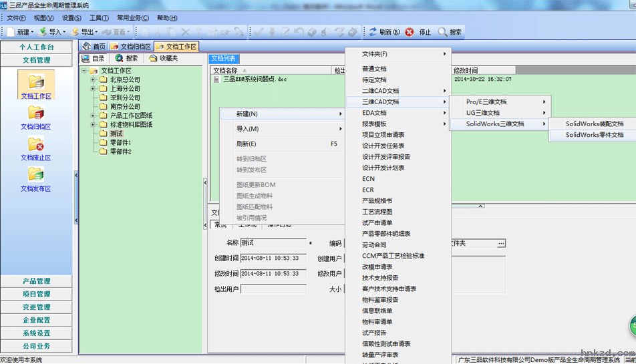
Task: Expand the 北京总公司 tree node
Action: pyautogui.click(x=93, y=79)
